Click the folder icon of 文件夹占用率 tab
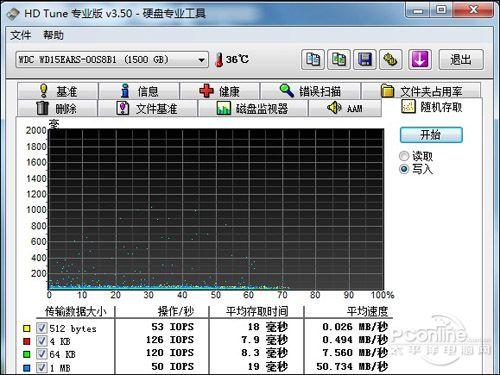 pos(387,91)
